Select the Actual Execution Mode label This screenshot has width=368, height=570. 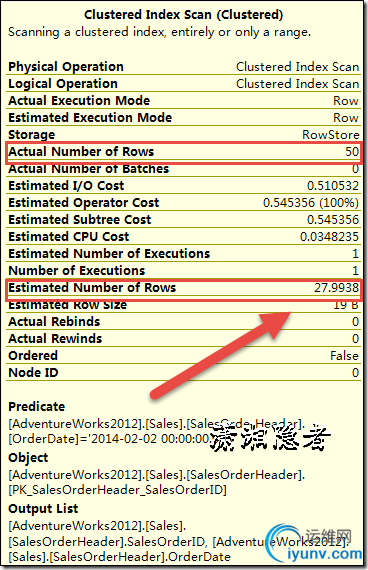click(79, 100)
